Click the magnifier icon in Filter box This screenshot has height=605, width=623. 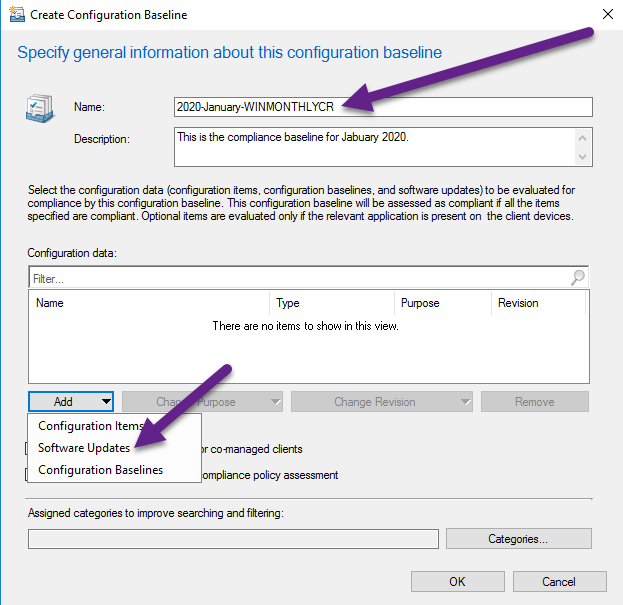[x=578, y=277]
